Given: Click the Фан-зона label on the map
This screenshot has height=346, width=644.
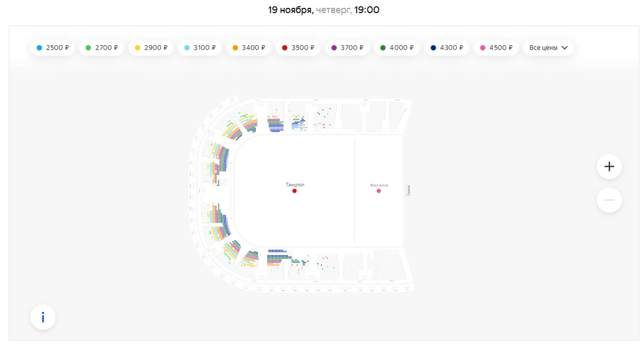Looking at the screenshot, I should coord(379,185).
